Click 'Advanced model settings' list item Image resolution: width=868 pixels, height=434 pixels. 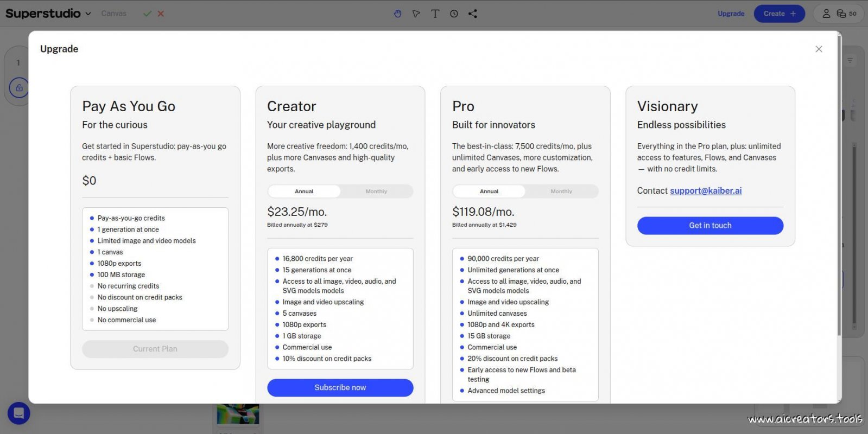506,391
